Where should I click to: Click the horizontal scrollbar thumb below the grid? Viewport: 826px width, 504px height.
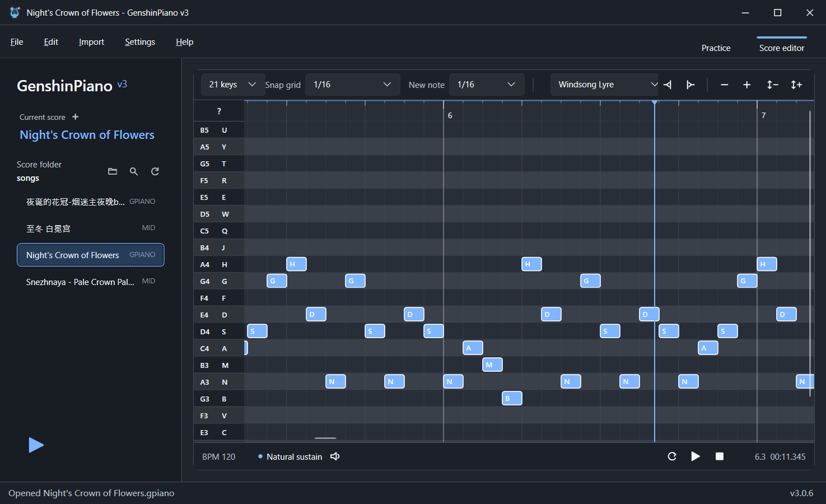[325, 438]
